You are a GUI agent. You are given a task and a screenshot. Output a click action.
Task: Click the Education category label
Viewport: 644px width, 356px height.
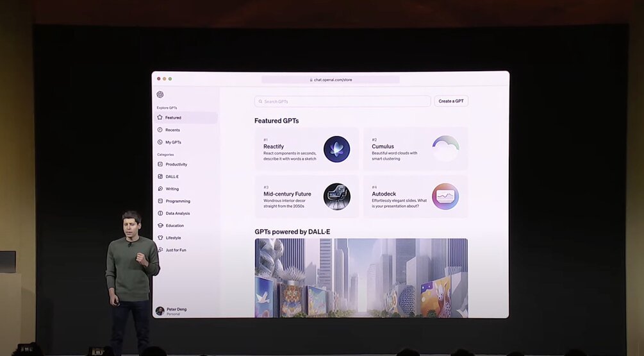(x=174, y=226)
